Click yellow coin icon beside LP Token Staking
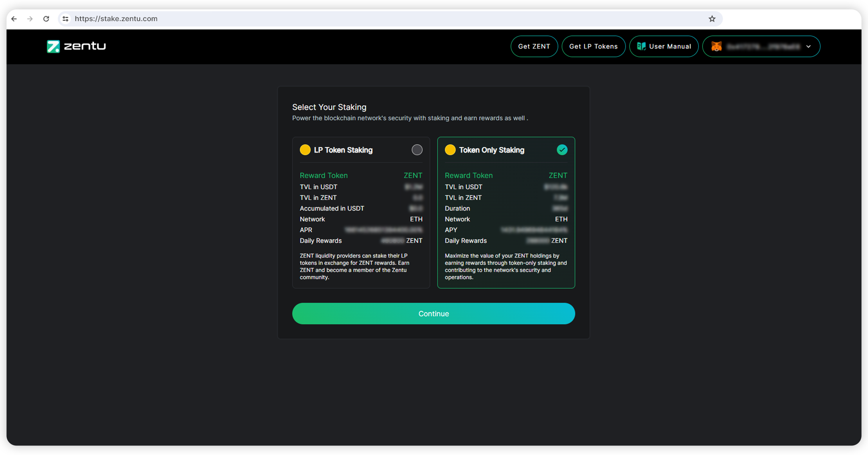 [x=305, y=150]
